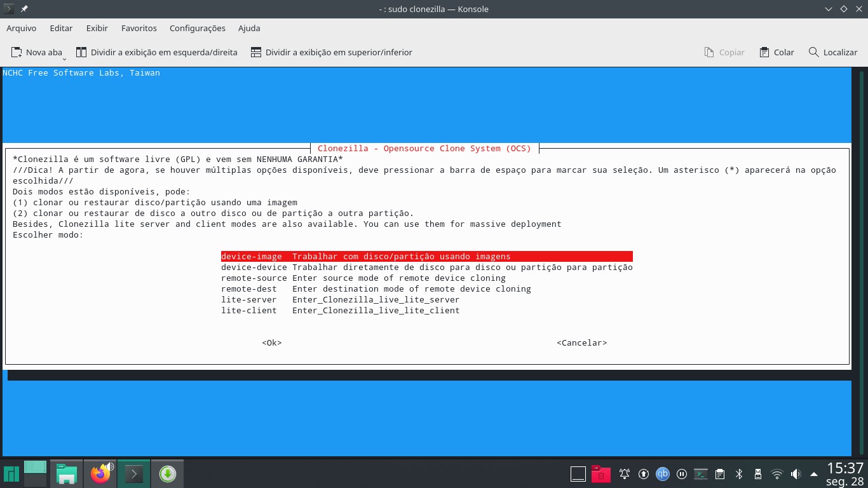Choose the remote-source option
Screen dimensions: 868x488
click(x=363, y=278)
